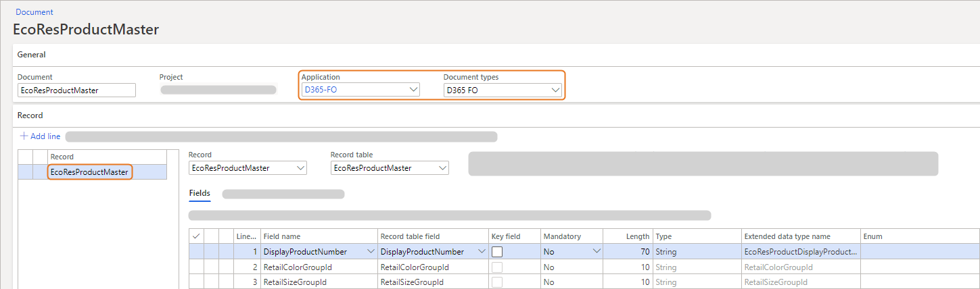Open Mandatory dropdown in first row

click(x=596, y=252)
